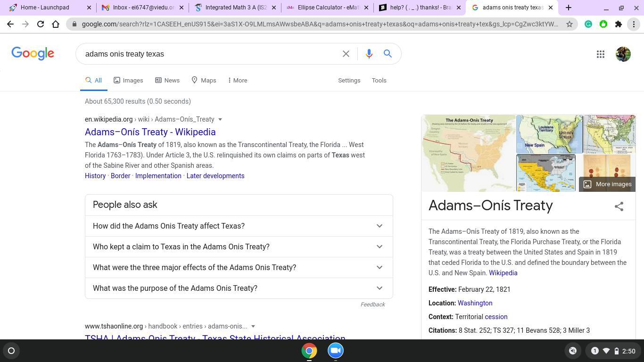
Task: Select the Images search tab
Action: (128, 80)
